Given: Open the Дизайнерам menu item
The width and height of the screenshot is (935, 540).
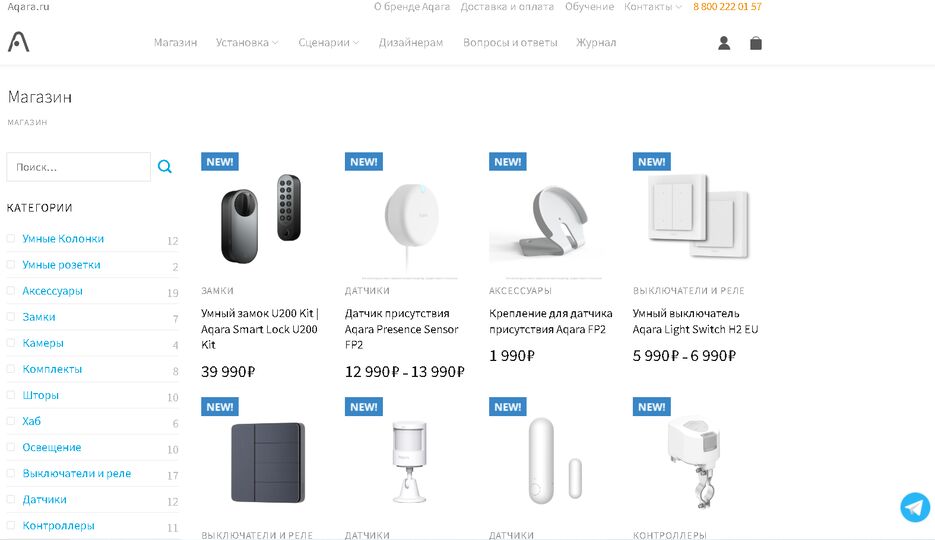Looking at the screenshot, I should [x=411, y=42].
